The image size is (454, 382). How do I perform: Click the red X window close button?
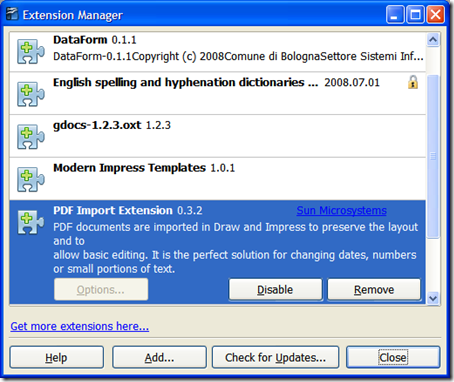click(x=435, y=15)
